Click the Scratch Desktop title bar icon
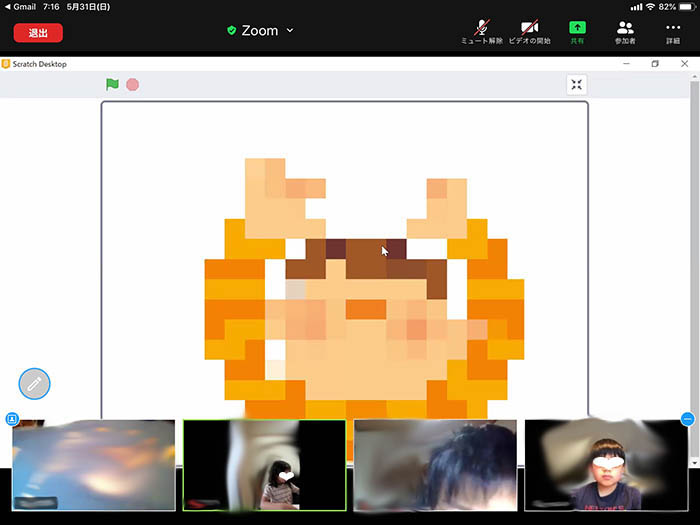Screen dimensions: 700x525 (x=6, y=64)
